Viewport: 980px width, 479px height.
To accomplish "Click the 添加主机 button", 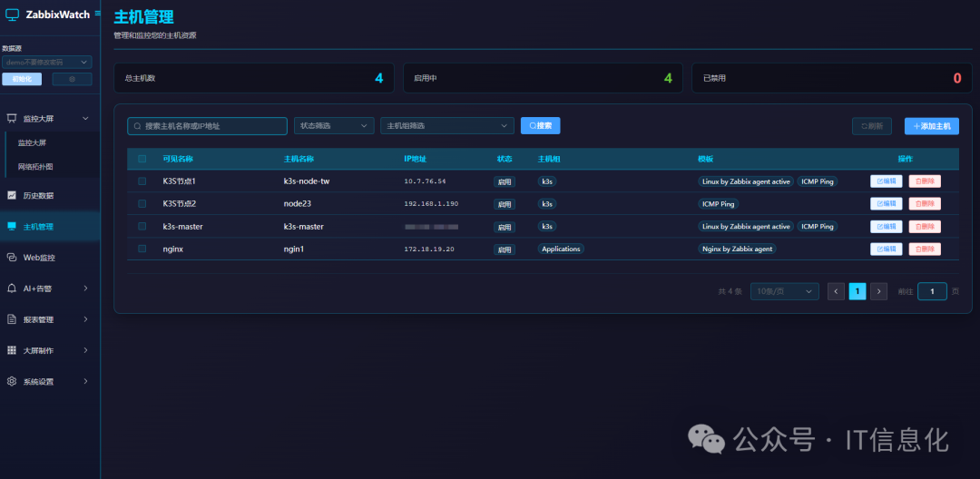I will click(x=931, y=126).
